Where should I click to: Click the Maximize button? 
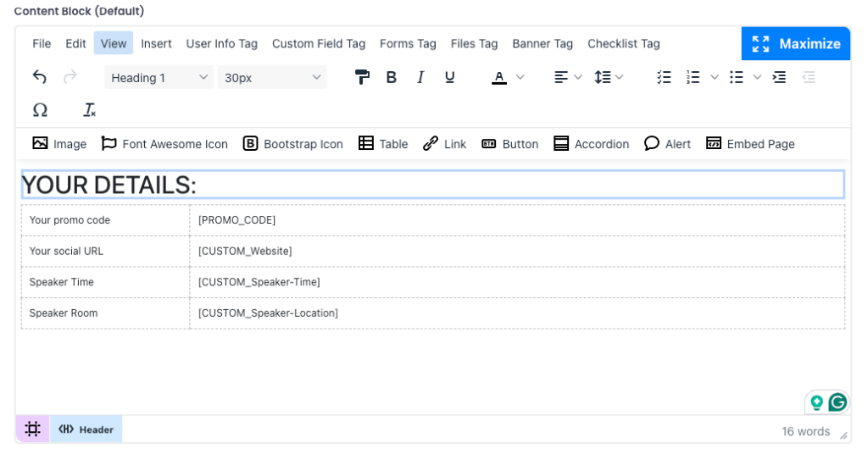pos(795,43)
